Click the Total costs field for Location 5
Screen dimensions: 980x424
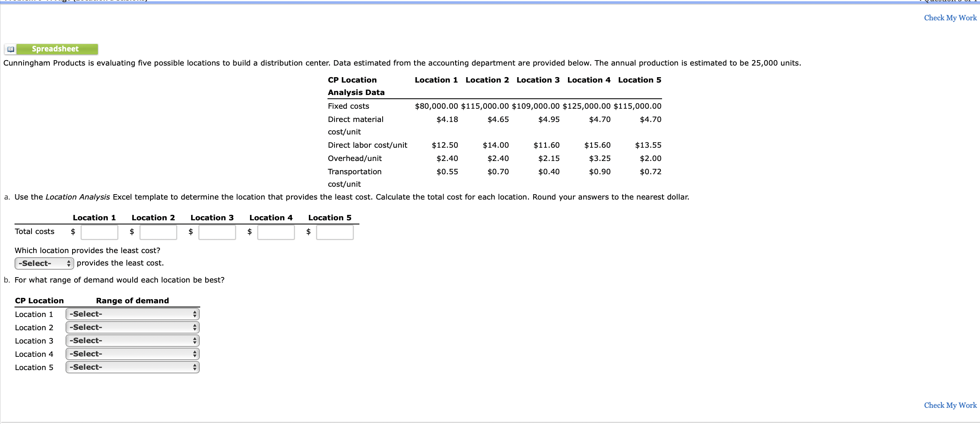tap(335, 232)
